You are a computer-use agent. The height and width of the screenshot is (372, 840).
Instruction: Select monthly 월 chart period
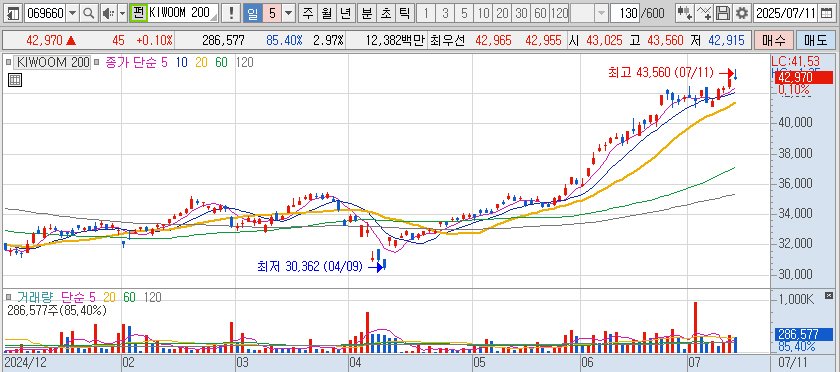(326, 12)
